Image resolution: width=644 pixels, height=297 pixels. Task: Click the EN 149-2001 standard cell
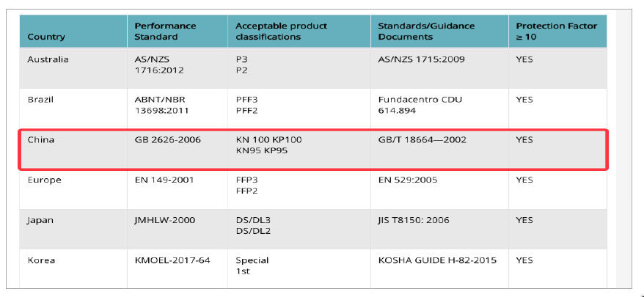click(164, 180)
